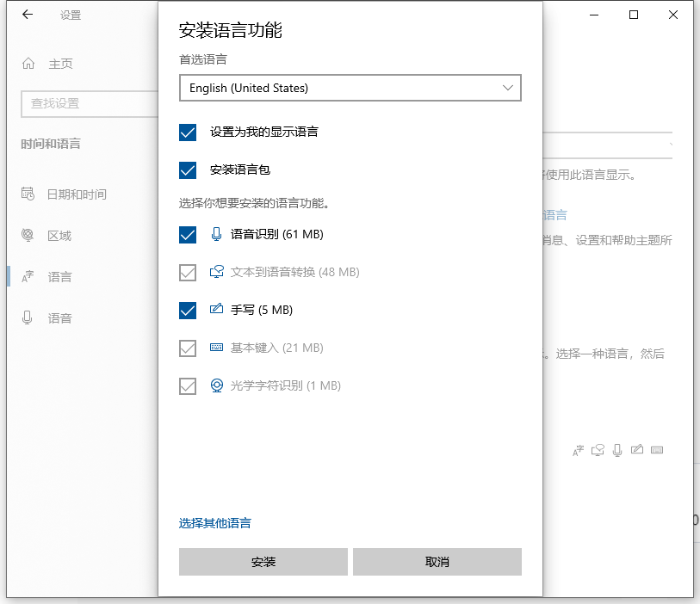The width and height of the screenshot is (700, 604).
Task: Uncheck 设置为我的显示语言
Action: tap(188, 133)
